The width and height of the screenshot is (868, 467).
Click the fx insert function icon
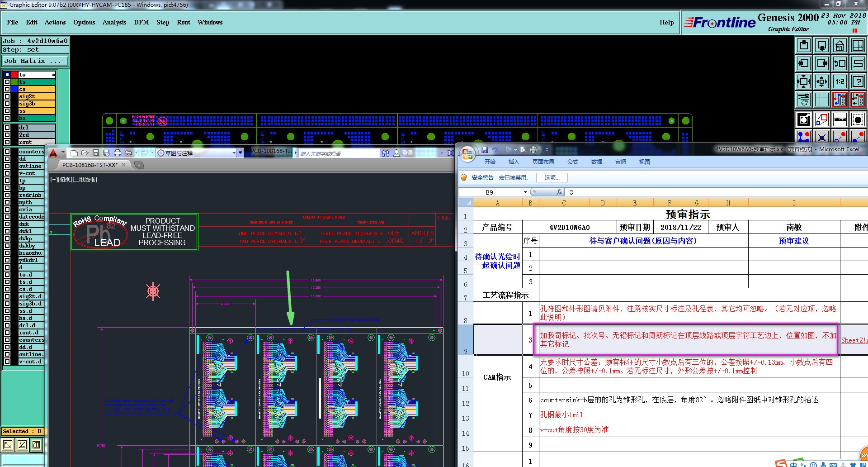tap(559, 192)
